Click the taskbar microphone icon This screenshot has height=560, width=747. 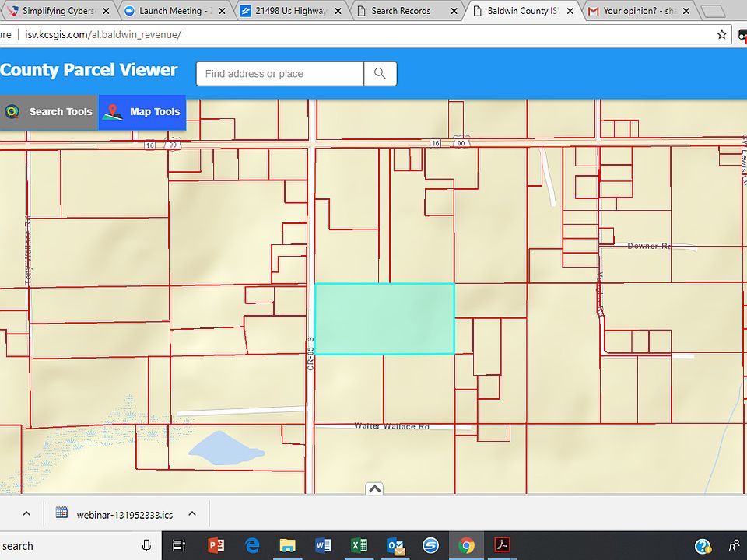click(x=147, y=546)
